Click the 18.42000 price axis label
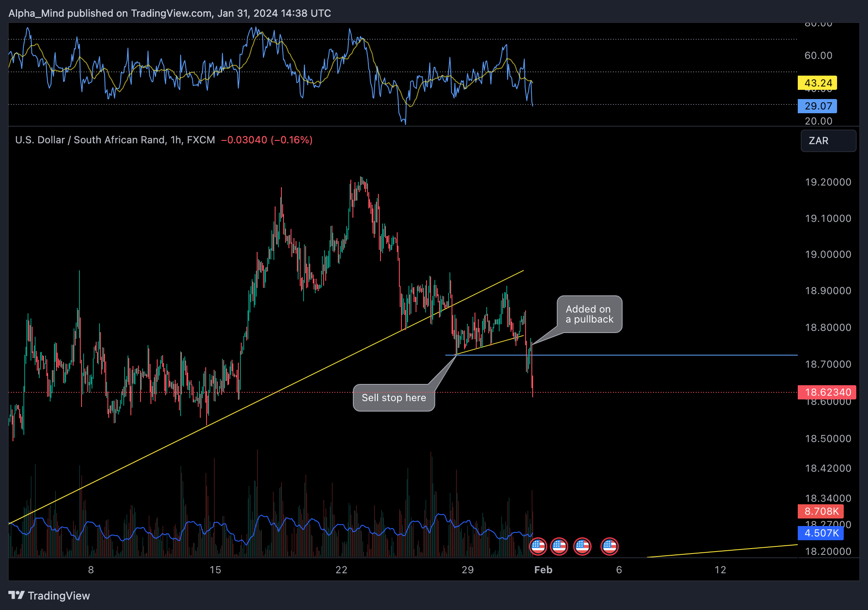This screenshot has width=868, height=610. (x=828, y=468)
